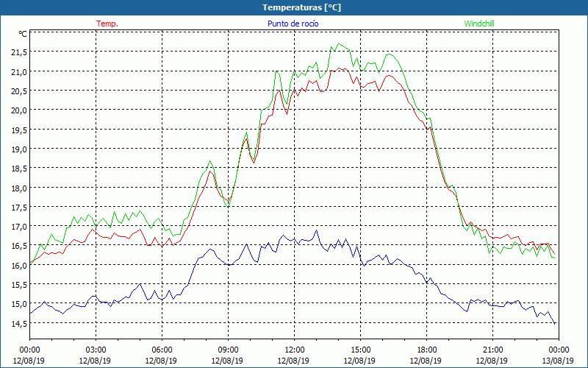Click the 16,0 y-axis value
This screenshot has width=588, height=368.
[x=18, y=266]
